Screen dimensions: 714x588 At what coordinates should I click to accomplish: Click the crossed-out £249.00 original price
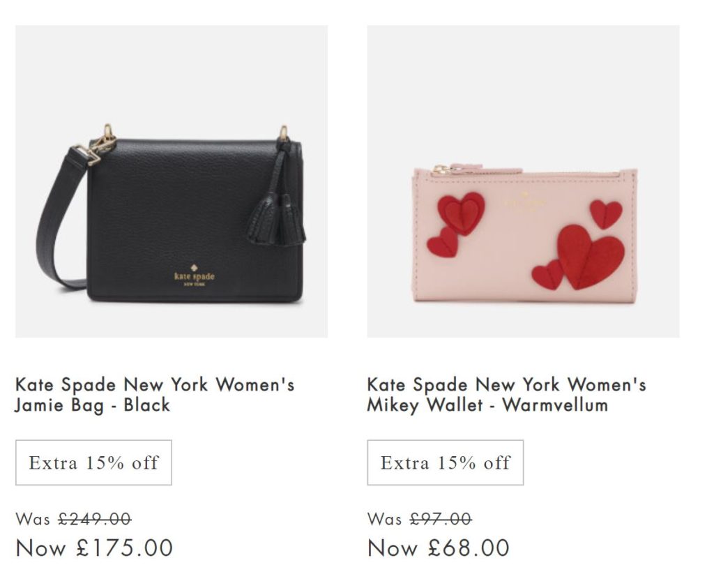coord(95,519)
